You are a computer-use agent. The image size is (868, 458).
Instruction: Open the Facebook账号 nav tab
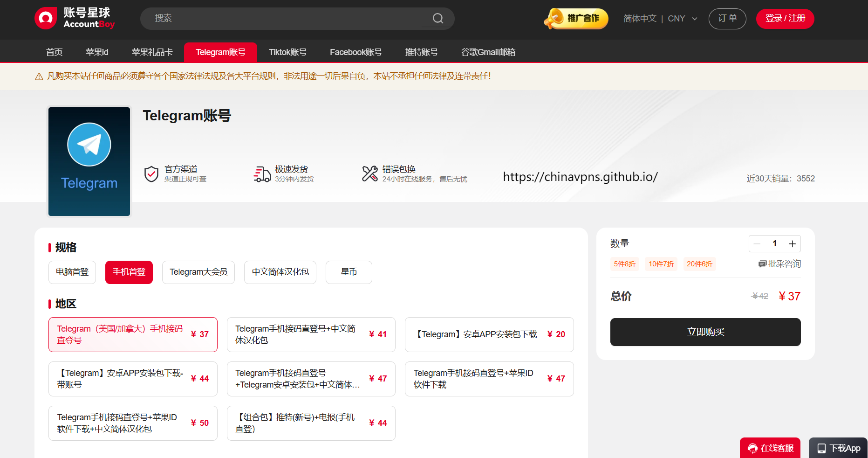(356, 52)
